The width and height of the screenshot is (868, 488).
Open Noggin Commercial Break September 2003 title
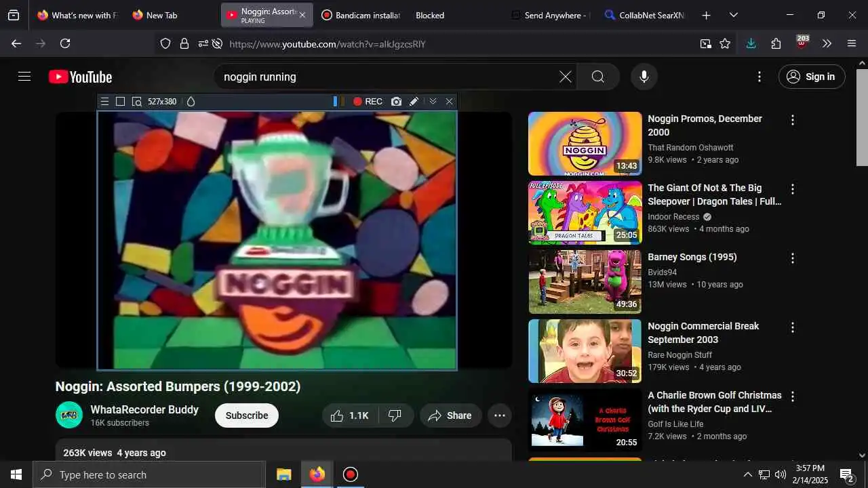703,333
